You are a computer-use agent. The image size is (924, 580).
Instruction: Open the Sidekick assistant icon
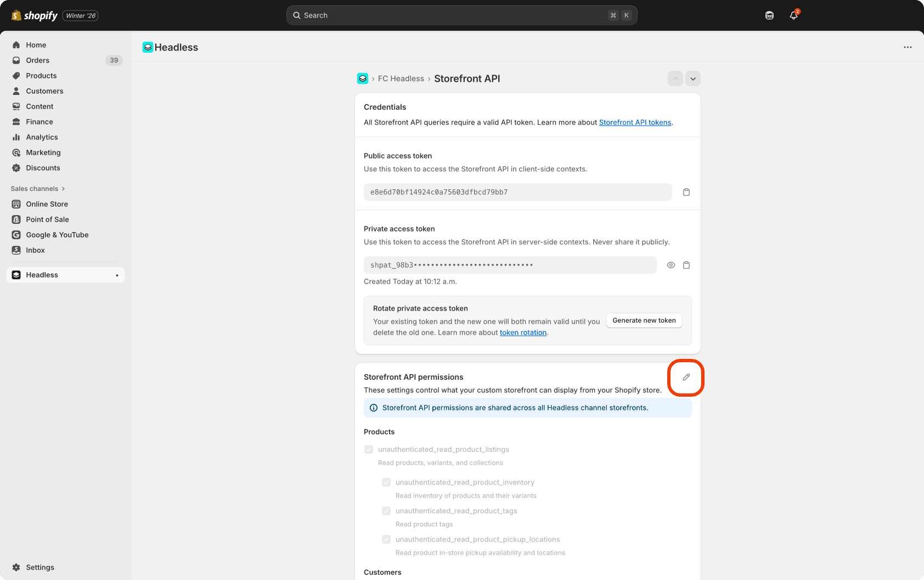pyautogui.click(x=769, y=15)
